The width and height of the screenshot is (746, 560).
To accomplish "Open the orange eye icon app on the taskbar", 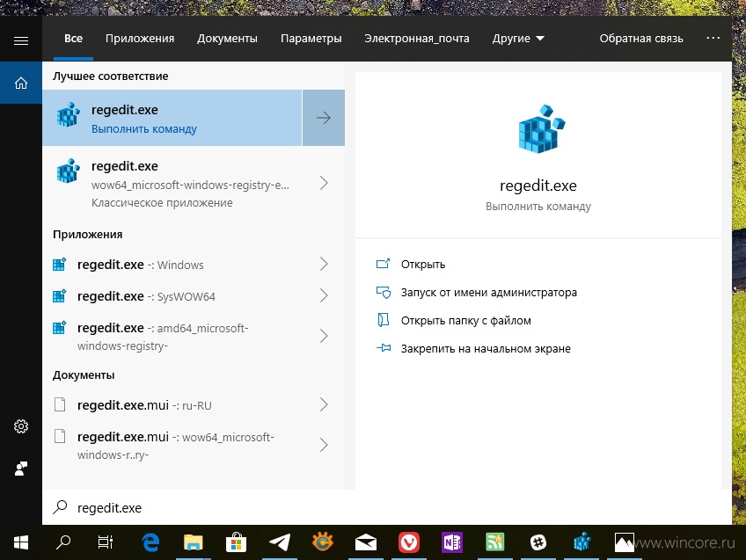I will 323,542.
